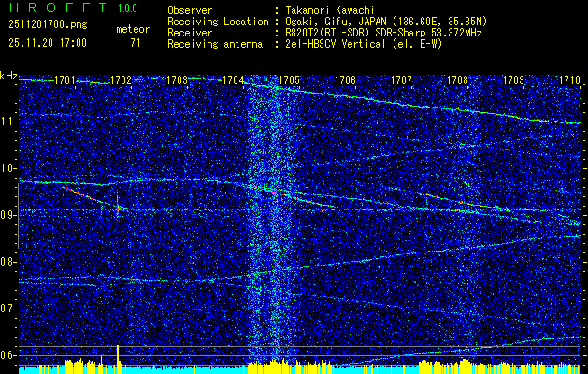Click the HROFFT title text
This screenshot has width=588, height=374.
(58, 7)
